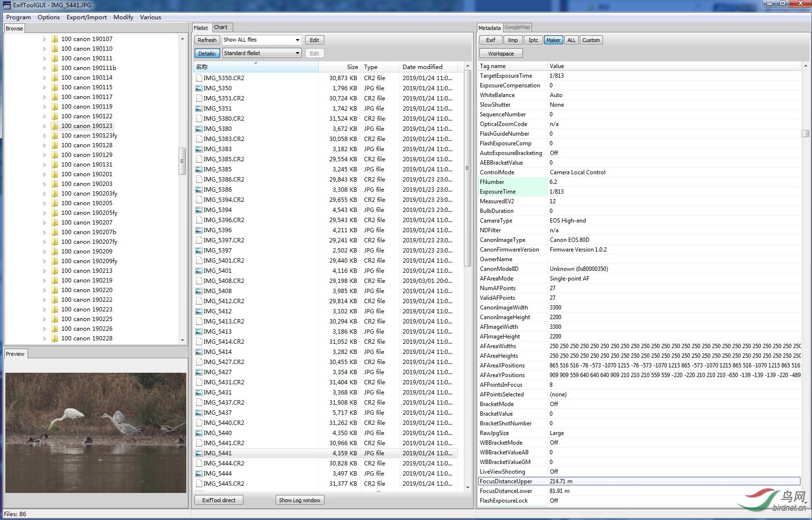Click the image icon beside IMG_5380
The width and height of the screenshot is (812, 520).
point(198,129)
